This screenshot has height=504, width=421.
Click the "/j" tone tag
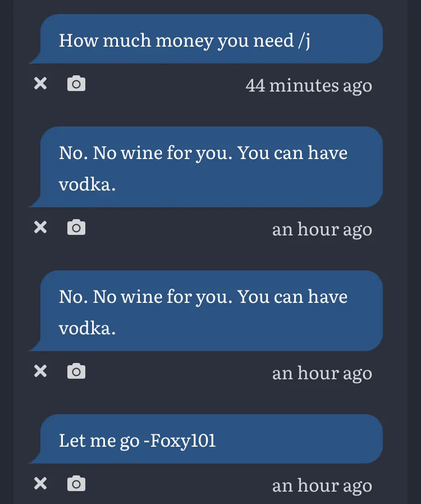(304, 40)
